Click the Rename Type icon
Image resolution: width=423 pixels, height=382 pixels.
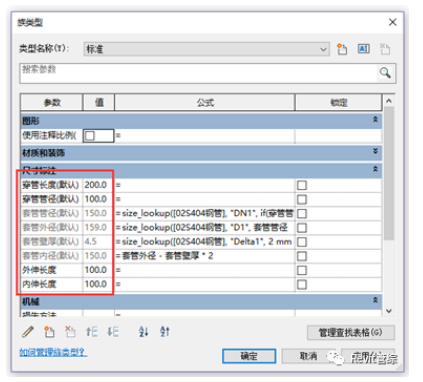[x=363, y=49]
